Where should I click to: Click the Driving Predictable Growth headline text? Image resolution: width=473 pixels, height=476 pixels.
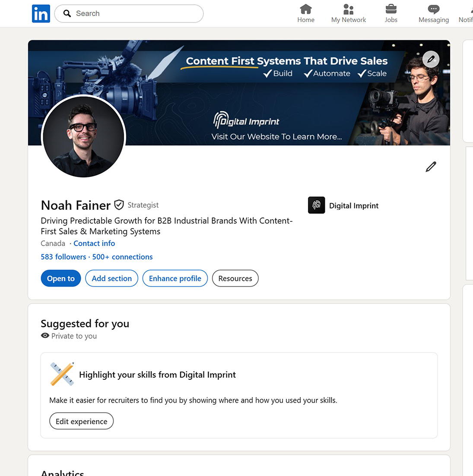click(166, 226)
